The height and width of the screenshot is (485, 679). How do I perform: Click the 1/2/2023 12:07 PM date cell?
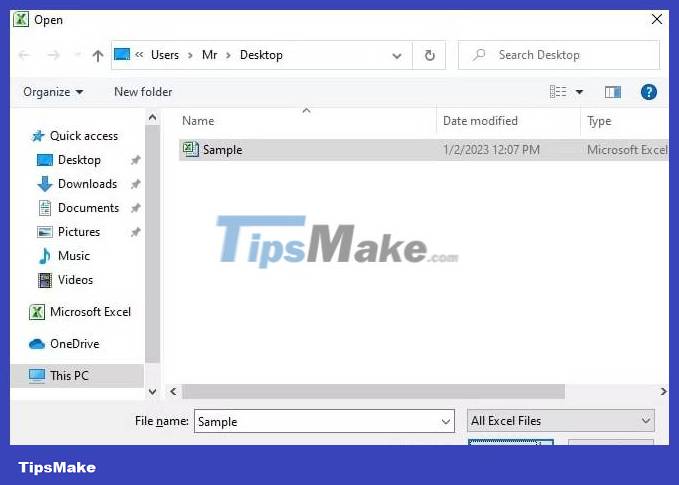[491, 150]
